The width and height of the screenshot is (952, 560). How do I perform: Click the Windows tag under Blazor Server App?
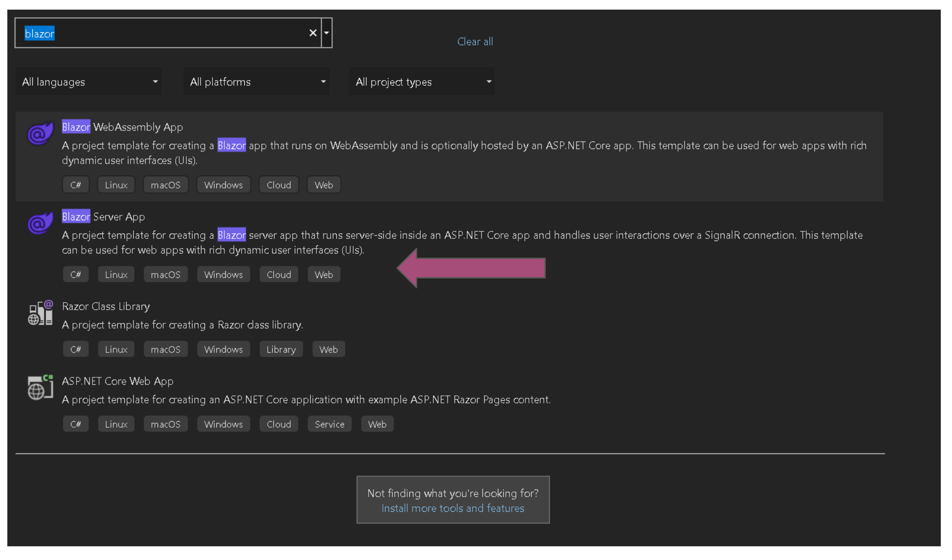point(224,274)
